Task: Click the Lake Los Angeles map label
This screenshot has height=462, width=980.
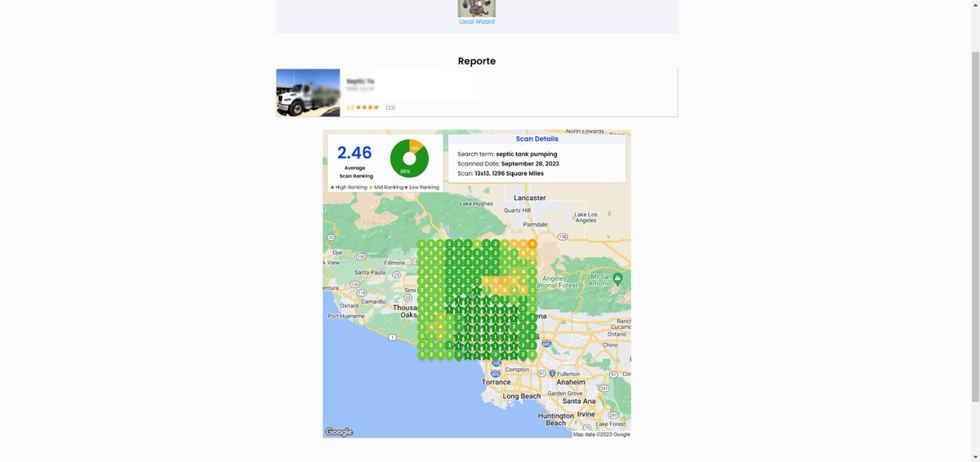Action: (x=586, y=217)
